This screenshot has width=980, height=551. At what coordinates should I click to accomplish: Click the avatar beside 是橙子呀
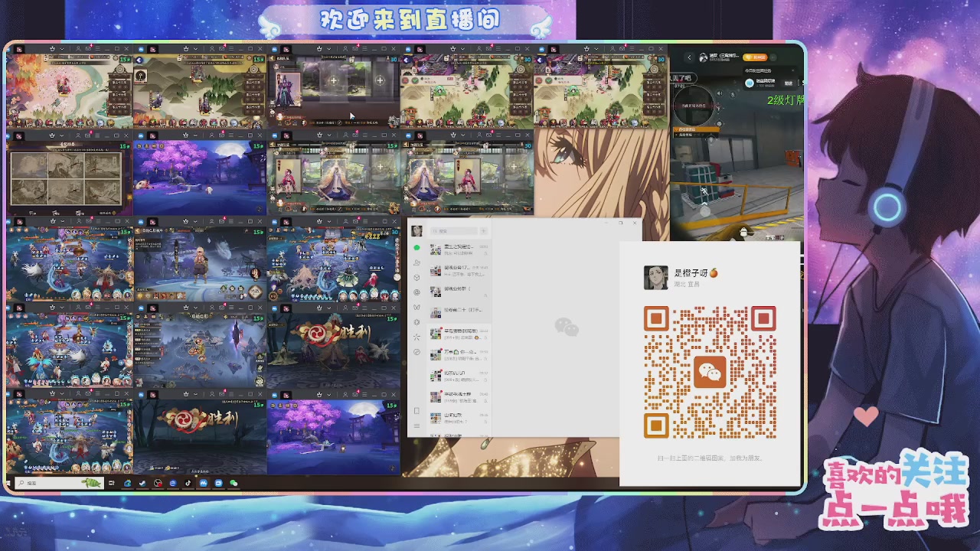(x=656, y=278)
